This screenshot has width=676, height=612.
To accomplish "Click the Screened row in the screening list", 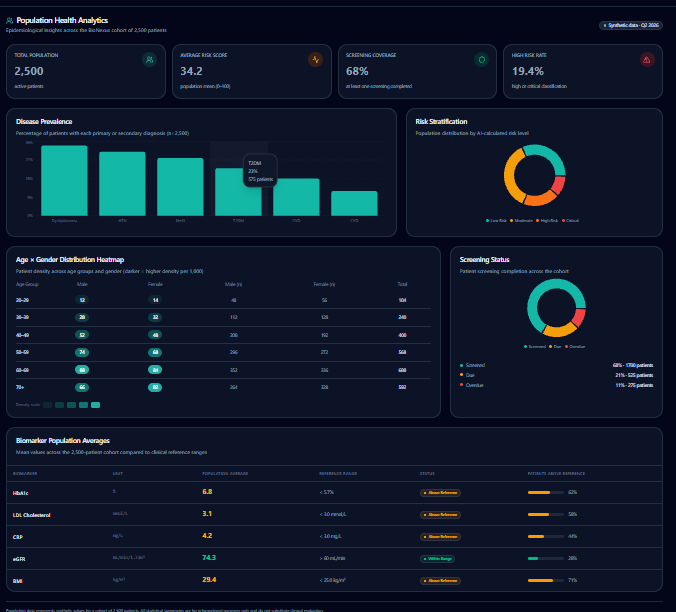I will pyautogui.click(x=556, y=365).
